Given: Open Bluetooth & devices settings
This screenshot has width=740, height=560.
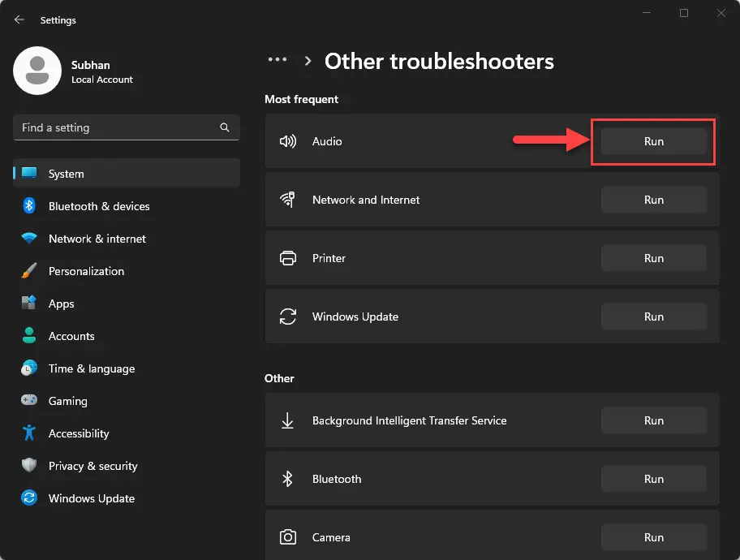Looking at the screenshot, I should click(x=127, y=206).
